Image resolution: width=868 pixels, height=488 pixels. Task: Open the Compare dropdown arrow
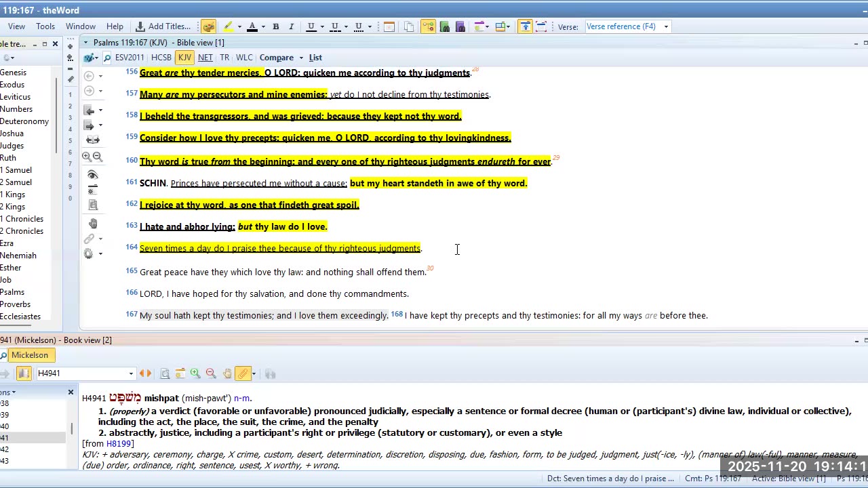point(301,58)
